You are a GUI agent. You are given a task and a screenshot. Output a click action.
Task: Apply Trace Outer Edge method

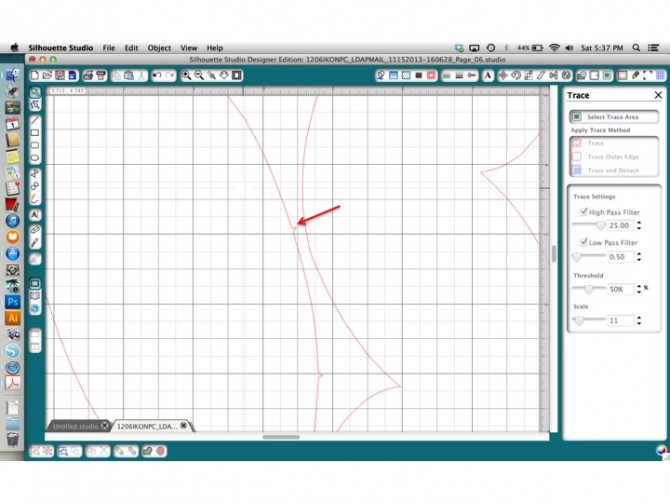tap(614, 157)
